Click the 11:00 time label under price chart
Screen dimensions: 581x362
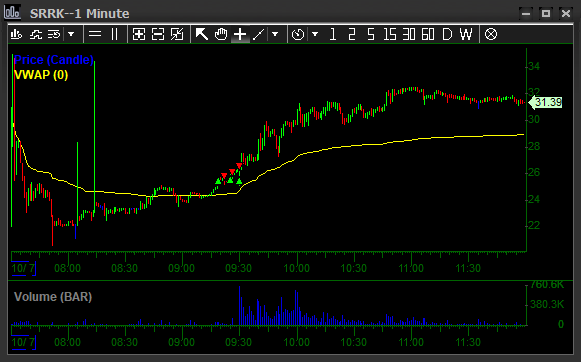tap(411, 268)
